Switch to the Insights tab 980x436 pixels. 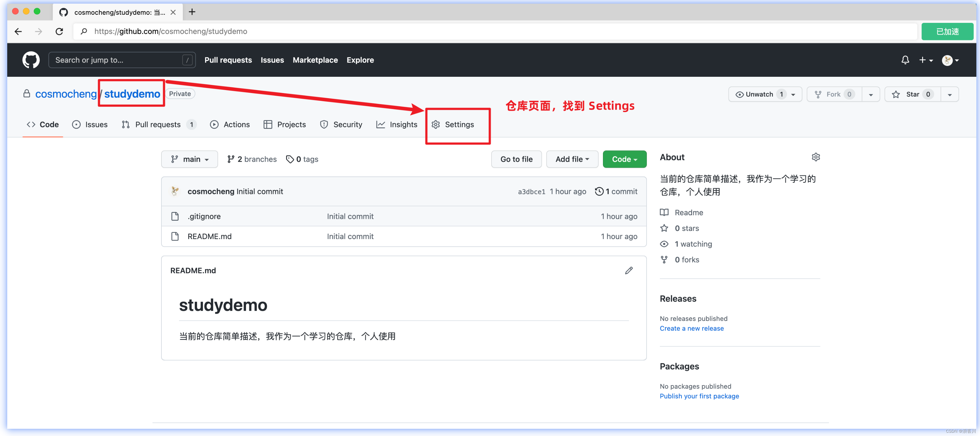(x=397, y=124)
